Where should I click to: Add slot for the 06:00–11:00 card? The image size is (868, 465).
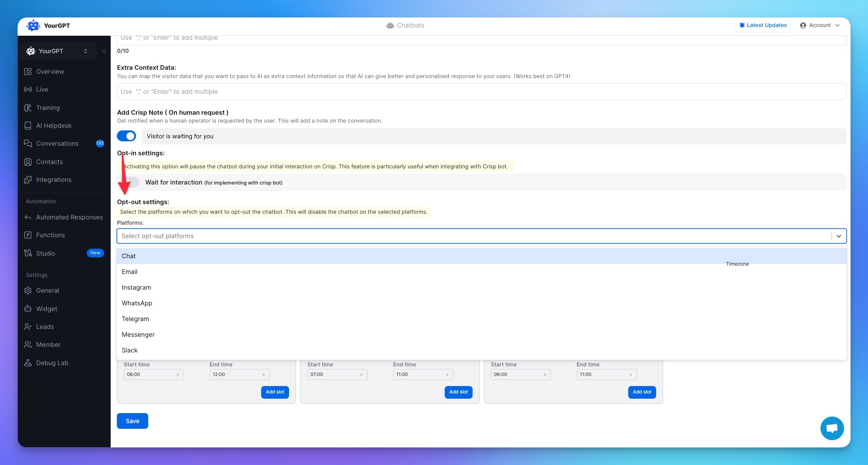point(642,392)
